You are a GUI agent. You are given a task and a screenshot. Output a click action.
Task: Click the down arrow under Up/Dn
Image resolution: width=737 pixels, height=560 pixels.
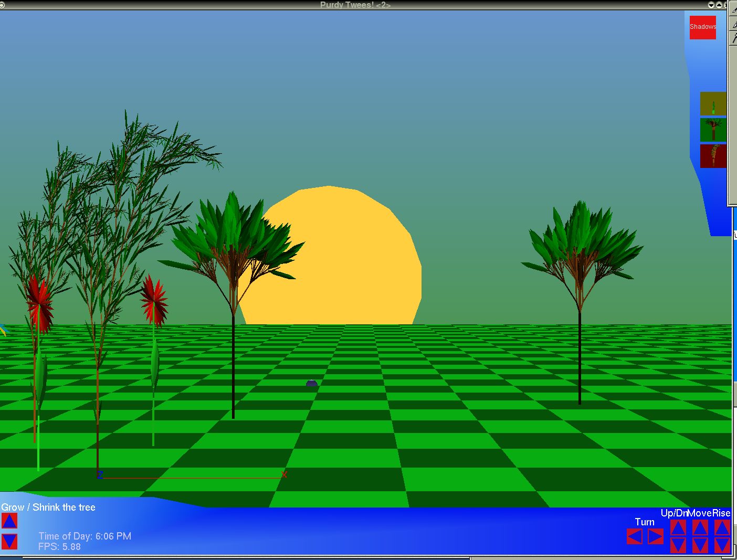pos(678,545)
